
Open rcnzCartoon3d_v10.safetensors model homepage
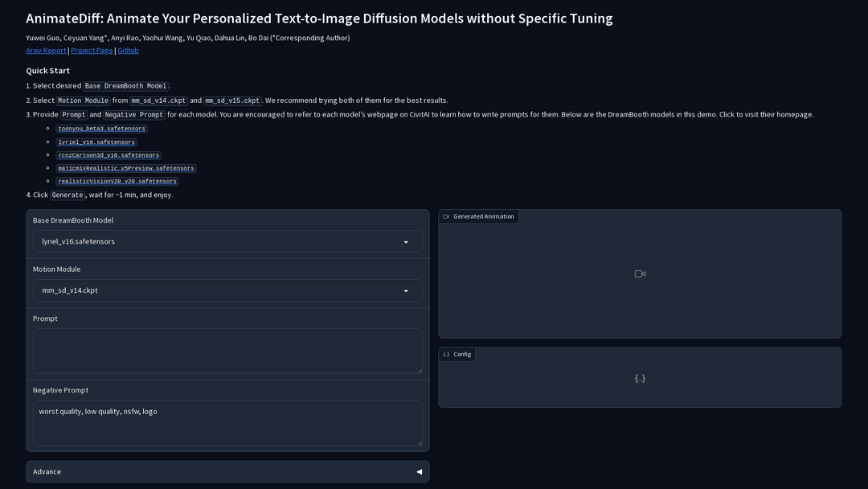click(x=108, y=155)
